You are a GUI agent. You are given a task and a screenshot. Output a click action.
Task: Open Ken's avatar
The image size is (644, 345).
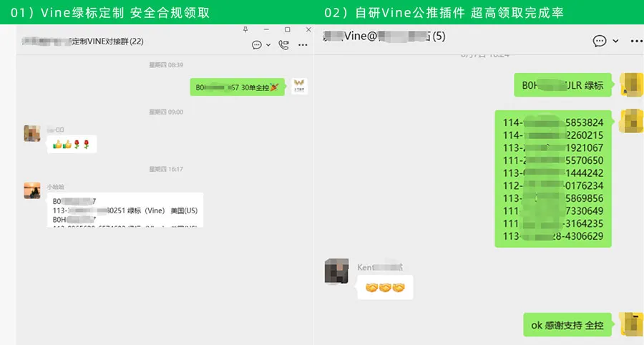(x=337, y=271)
